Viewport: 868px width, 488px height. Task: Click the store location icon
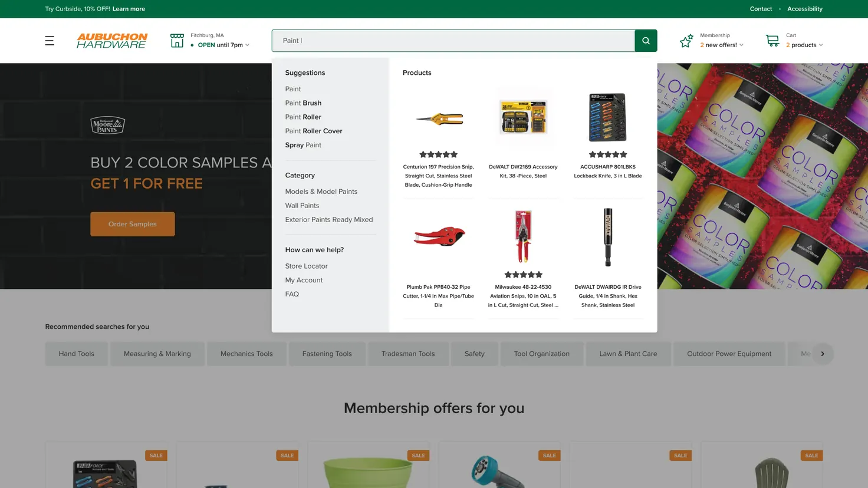tap(177, 41)
